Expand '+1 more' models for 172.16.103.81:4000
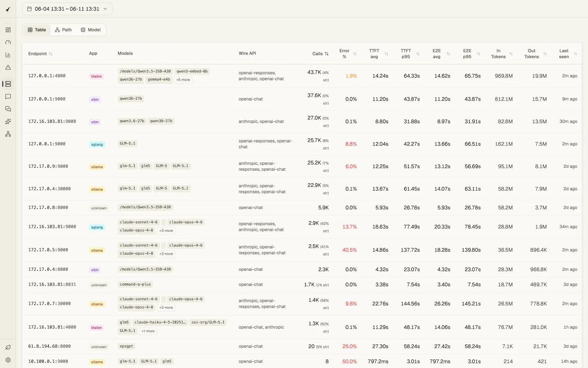The width and height of the screenshot is (588, 368). [148, 331]
